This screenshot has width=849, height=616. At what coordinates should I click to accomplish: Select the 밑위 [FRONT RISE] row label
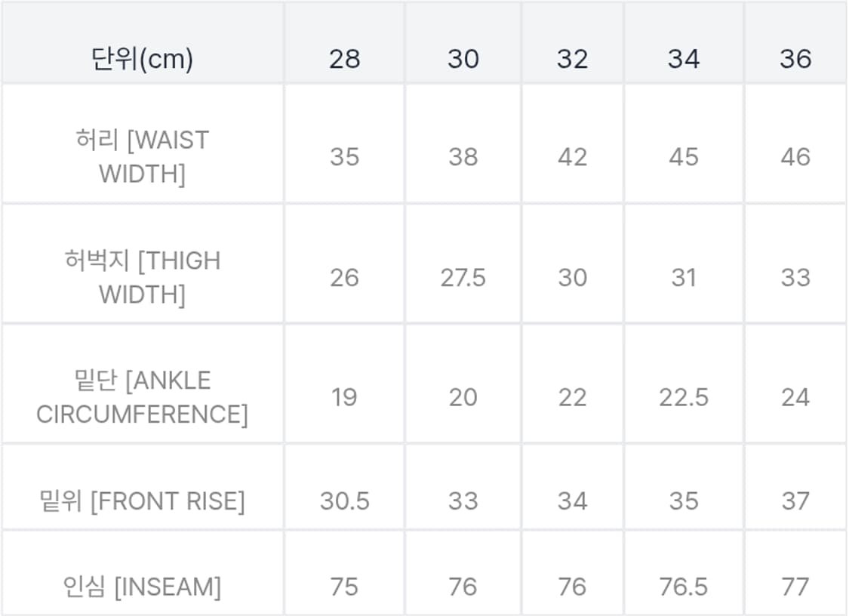142,501
